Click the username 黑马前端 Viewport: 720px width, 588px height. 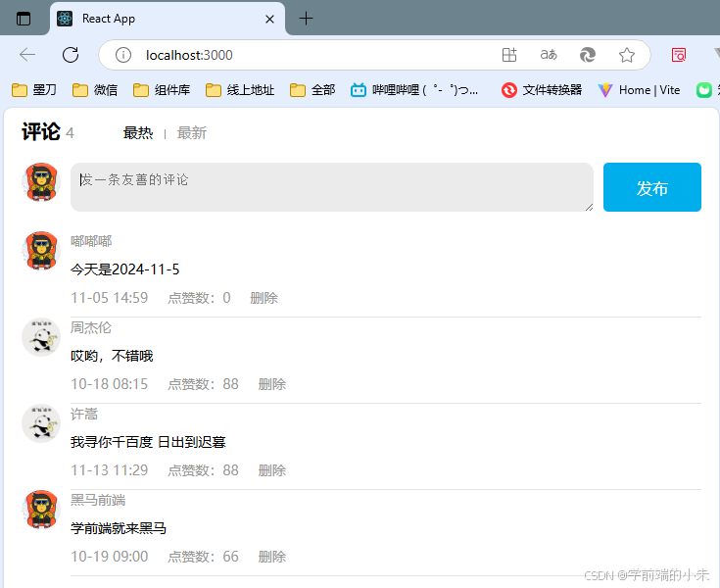pos(98,500)
